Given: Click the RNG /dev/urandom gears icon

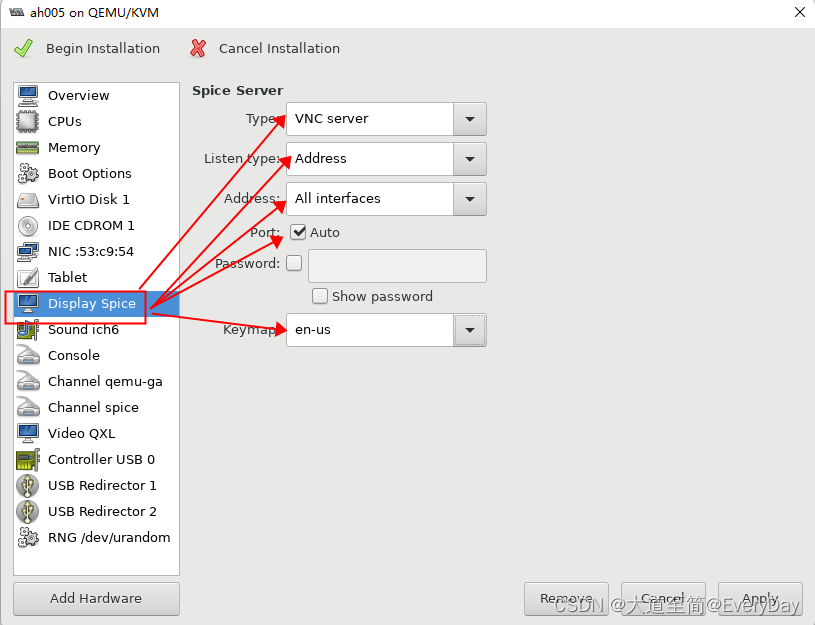Looking at the screenshot, I should point(28,537).
